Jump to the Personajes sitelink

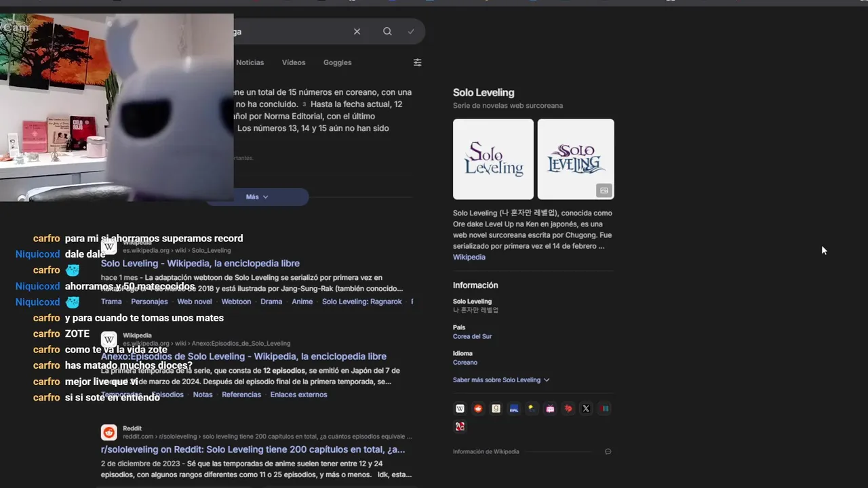pos(149,302)
